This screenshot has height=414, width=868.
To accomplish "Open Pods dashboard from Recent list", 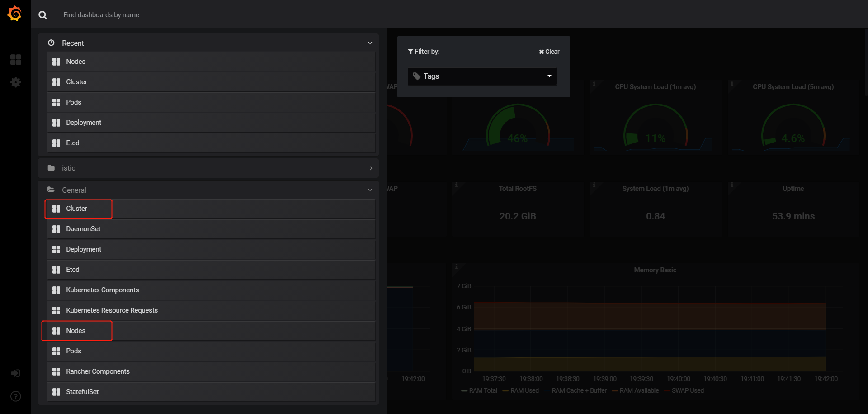I will [211, 102].
